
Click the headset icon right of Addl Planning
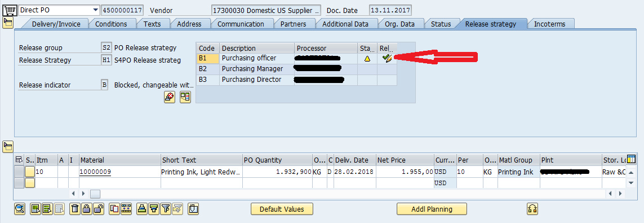tap(532, 209)
